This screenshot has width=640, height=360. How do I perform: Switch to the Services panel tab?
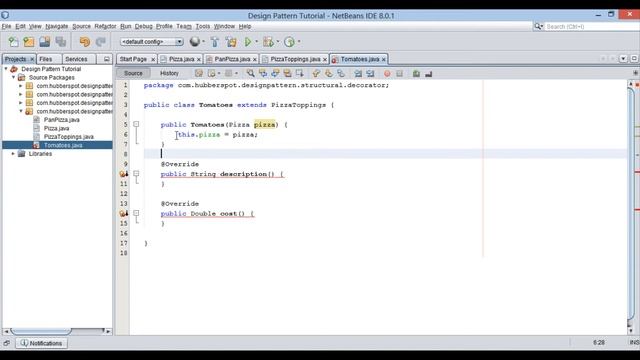(x=76, y=59)
